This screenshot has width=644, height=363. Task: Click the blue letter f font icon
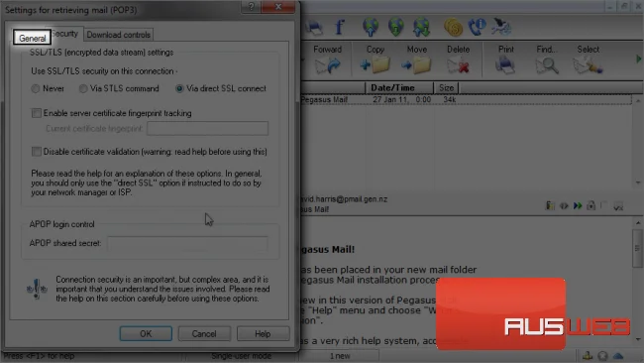(339, 27)
